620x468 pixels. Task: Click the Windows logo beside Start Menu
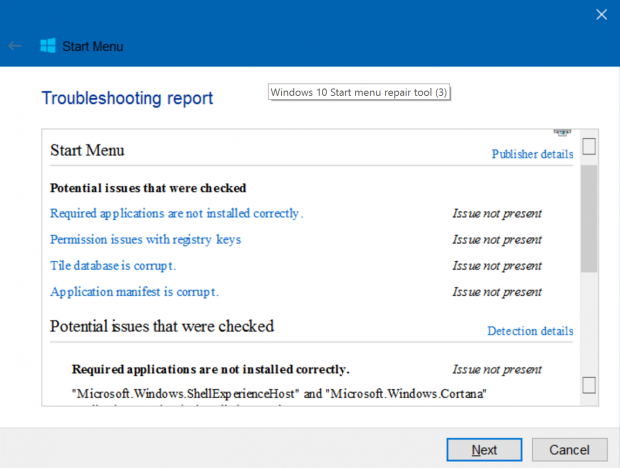click(48, 46)
